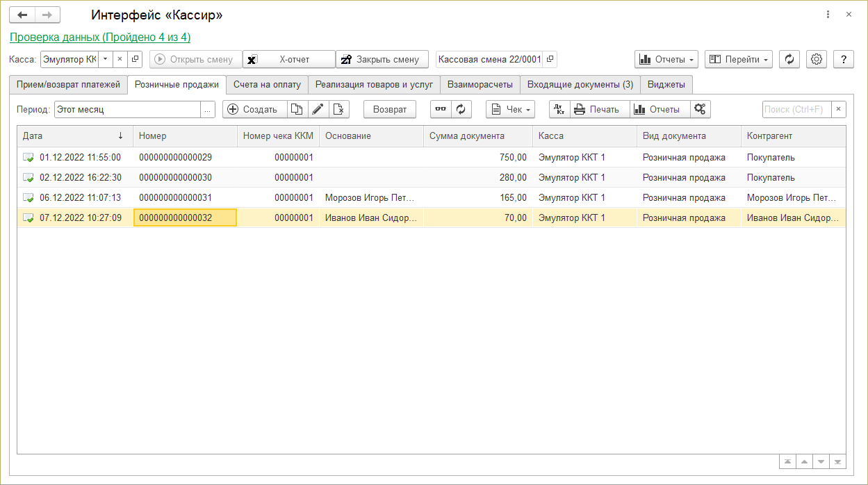
Task: Click the mark-for-deletion document icon
Action: coord(338,109)
